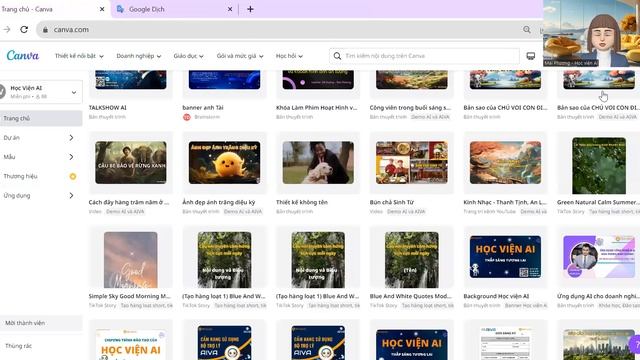Open Ảnh đẹp ánh trăng diệu kỳ thumbnail
This screenshot has height=360, width=640.
(x=224, y=162)
